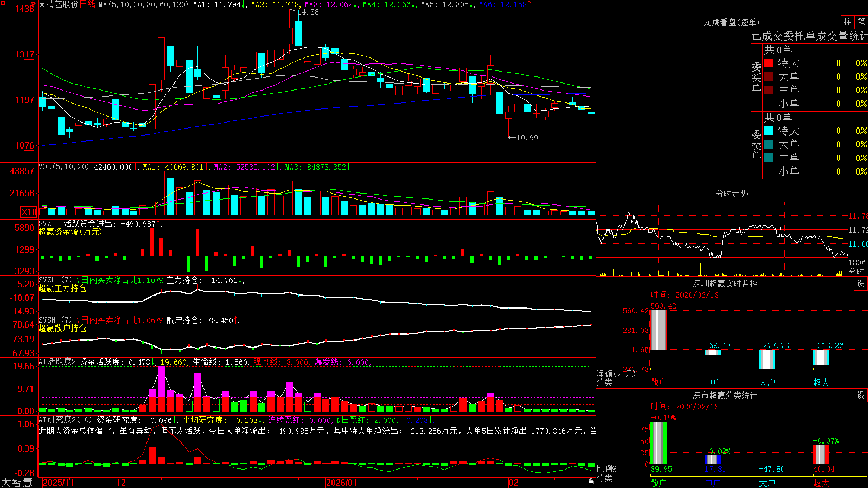Jump to 2025/11 on the timeline
Viewport: 868px width, 488px height.
pyautogui.click(x=58, y=483)
